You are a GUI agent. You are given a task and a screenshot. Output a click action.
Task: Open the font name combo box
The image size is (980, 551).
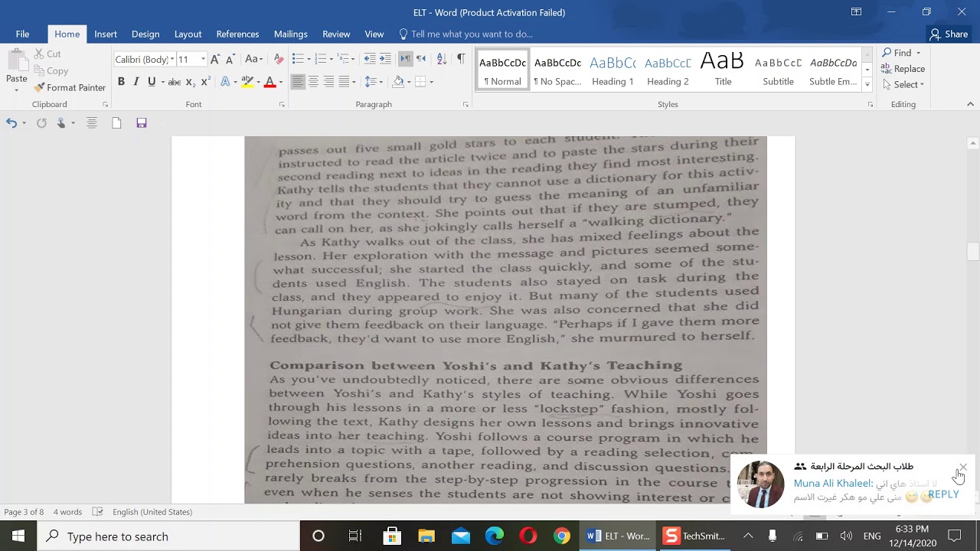[145, 59]
